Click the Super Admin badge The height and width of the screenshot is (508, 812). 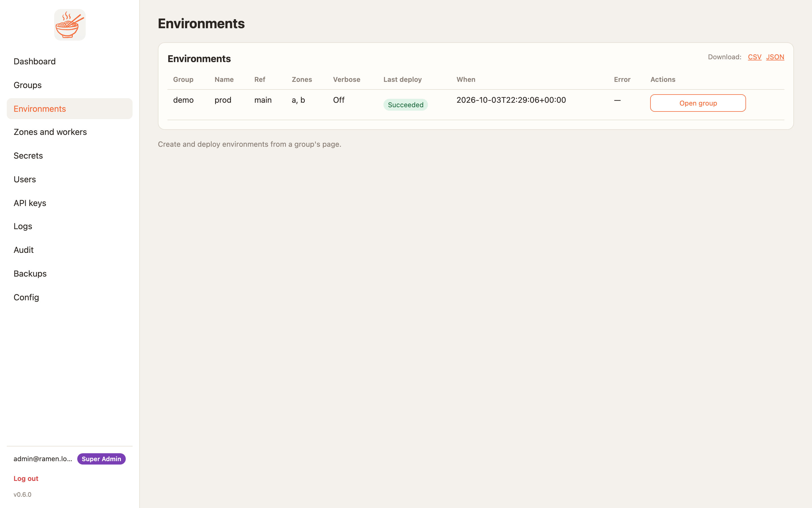101,459
